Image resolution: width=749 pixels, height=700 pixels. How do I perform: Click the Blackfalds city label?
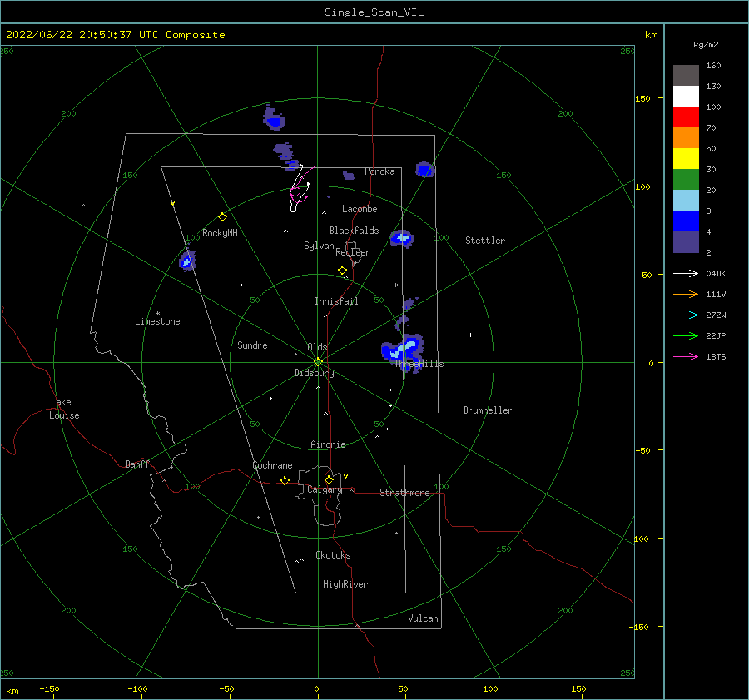[x=354, y=231]
